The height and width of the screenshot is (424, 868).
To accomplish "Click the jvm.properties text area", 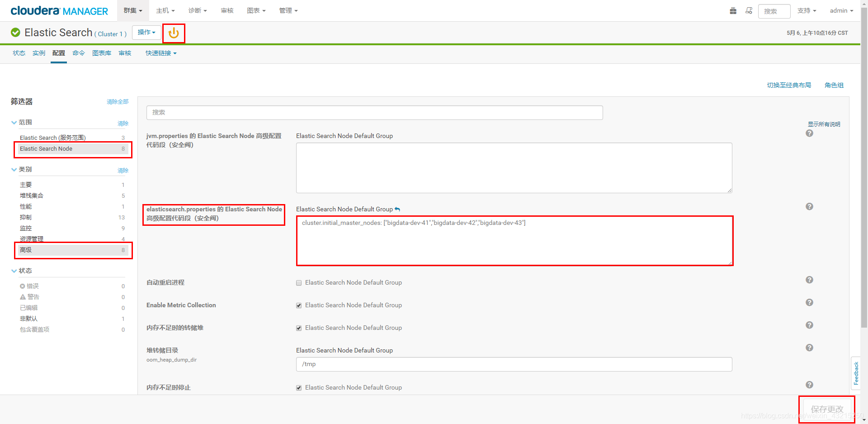I will coord(514,168).
